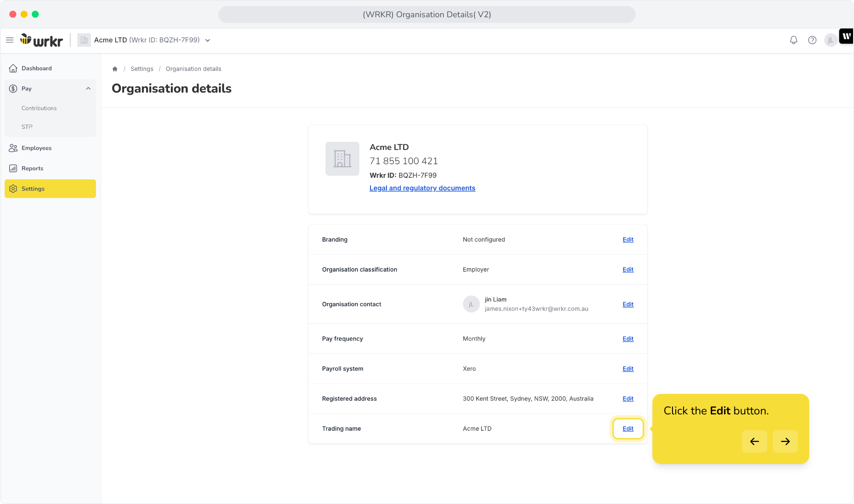This screenshot has height=504, width=854.
Task: Click the Acme LTD trading name value
Action: [477, 428]
